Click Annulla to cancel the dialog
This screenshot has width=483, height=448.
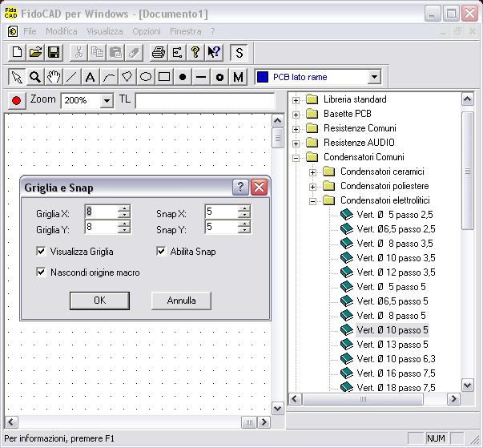182,301
